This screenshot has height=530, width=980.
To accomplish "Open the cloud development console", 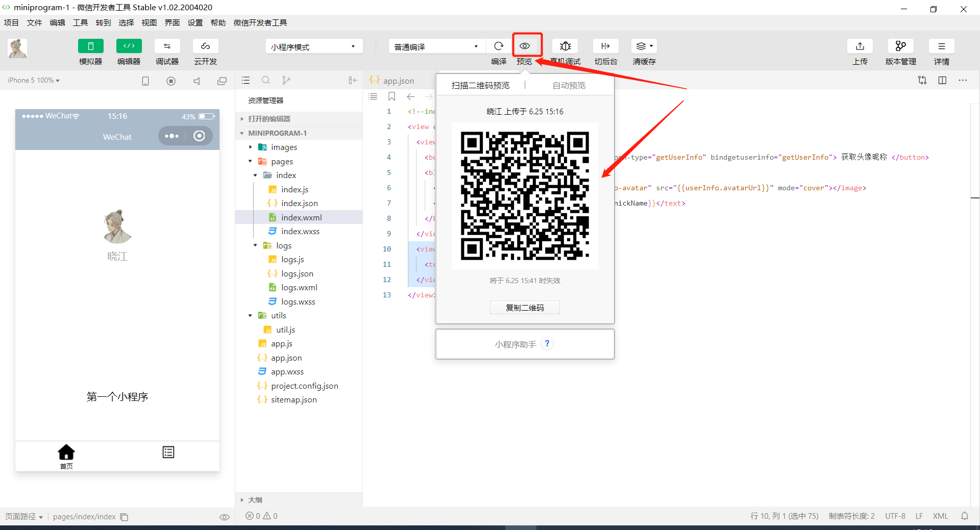I will tap(205, 46).
